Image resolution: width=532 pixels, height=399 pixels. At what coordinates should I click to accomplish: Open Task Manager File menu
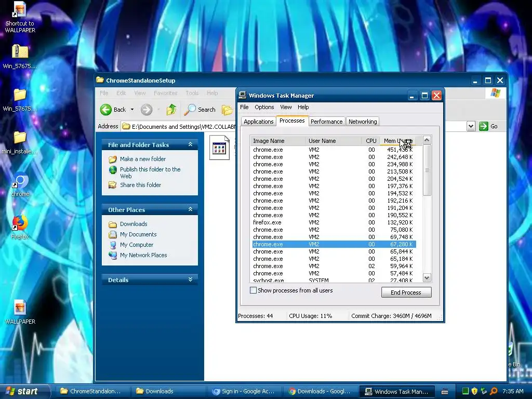(244, 107)
